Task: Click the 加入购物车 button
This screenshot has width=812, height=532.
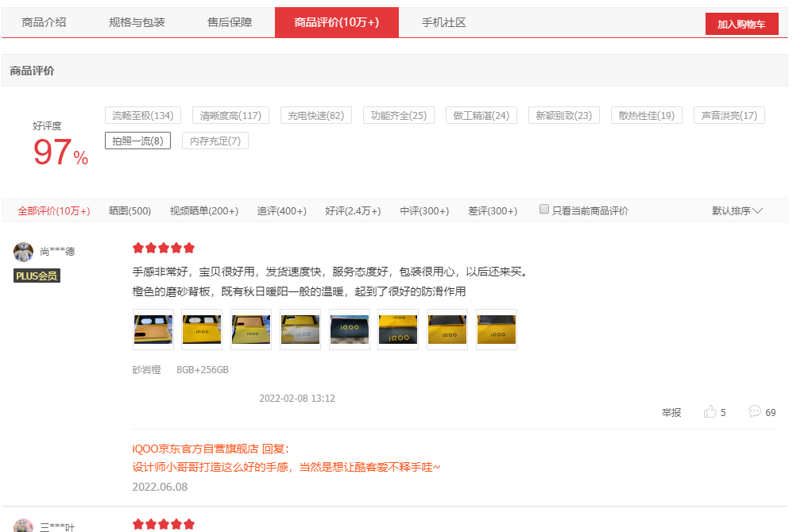Action: click(741, 23)
